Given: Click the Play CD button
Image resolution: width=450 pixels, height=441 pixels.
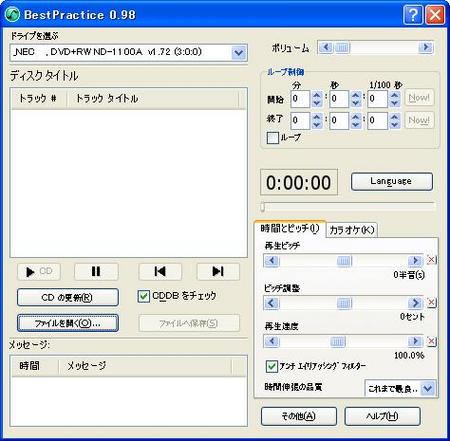Looking at the screenshot, I should (39, 272).
